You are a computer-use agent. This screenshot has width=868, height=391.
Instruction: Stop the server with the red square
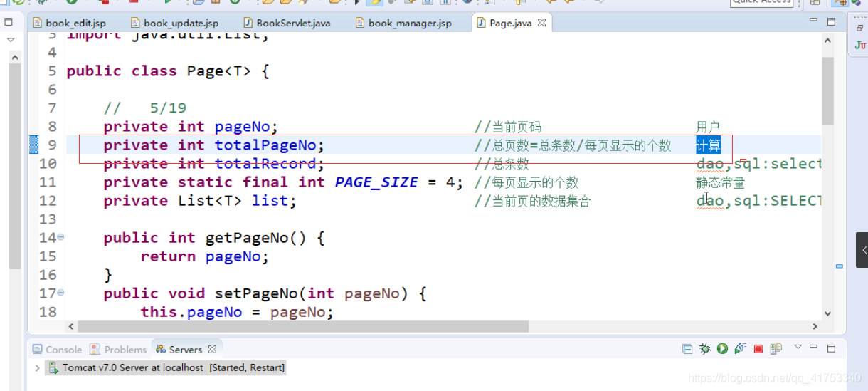[x=758, y=349]
